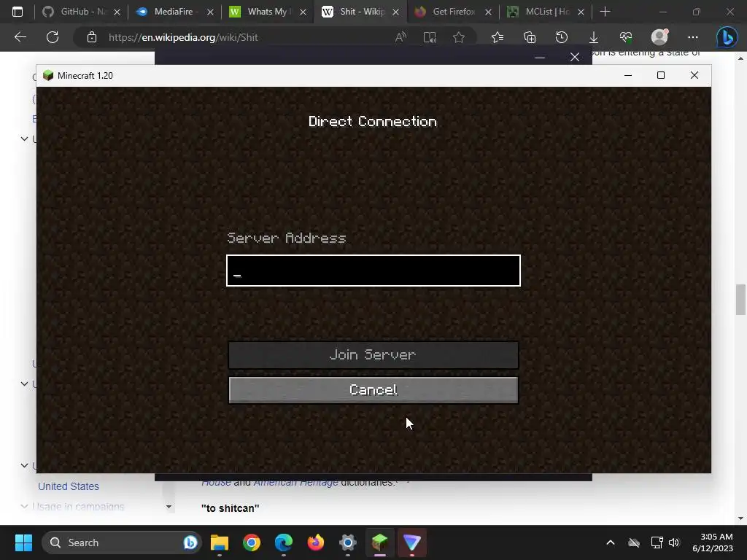747x560 pixels.
Task: Add this page to favorites star
Action: (459, 37)
